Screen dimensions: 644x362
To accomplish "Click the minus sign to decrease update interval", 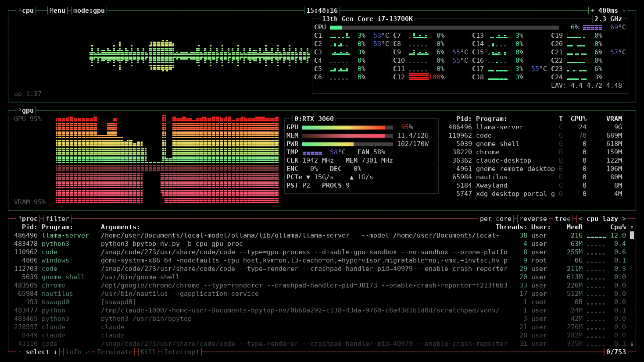I will [x=624, y=11].
